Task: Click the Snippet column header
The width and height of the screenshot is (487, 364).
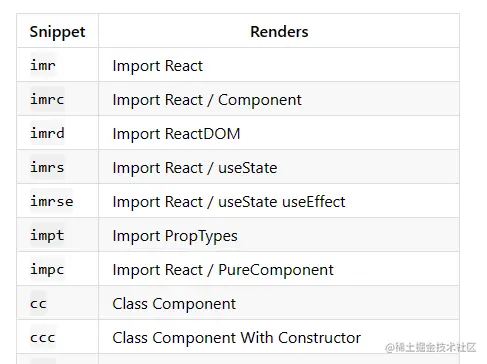Action: point(57,32)
